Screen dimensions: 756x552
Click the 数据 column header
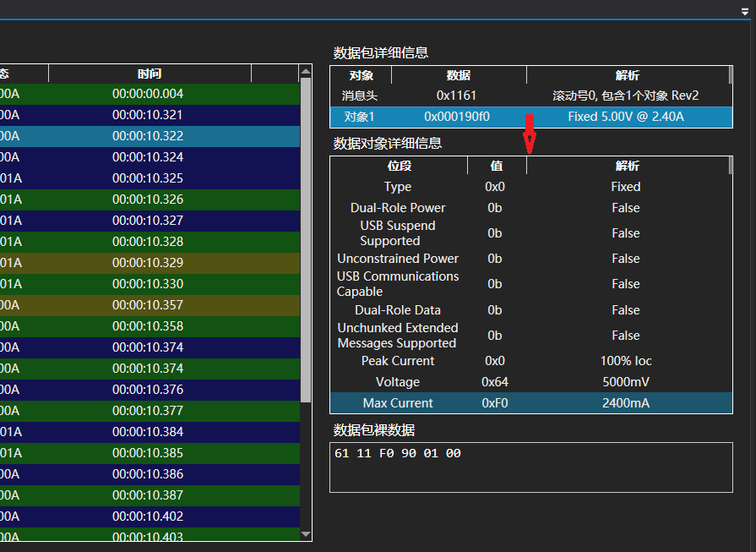(459, 75)
